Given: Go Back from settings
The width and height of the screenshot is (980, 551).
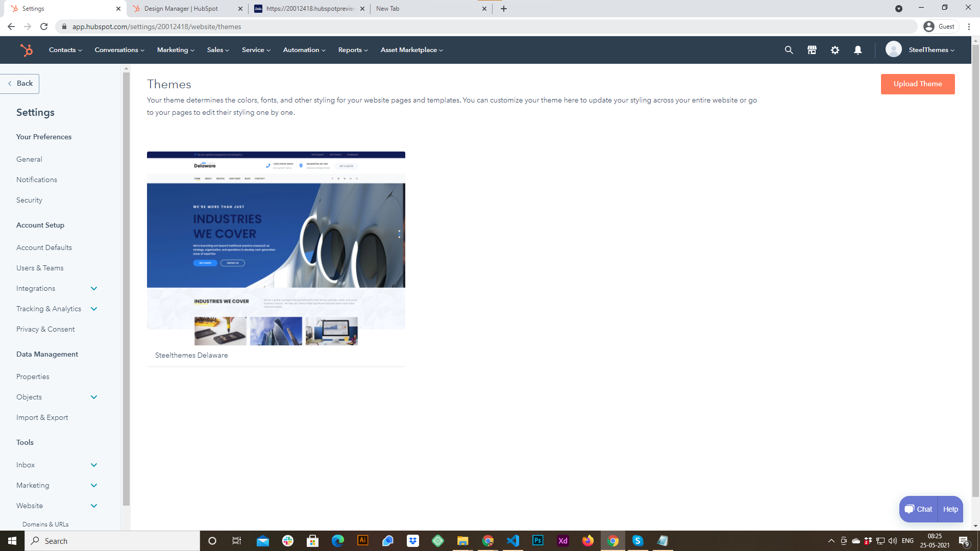Looking at the screenshot, I should pos(20,84).
